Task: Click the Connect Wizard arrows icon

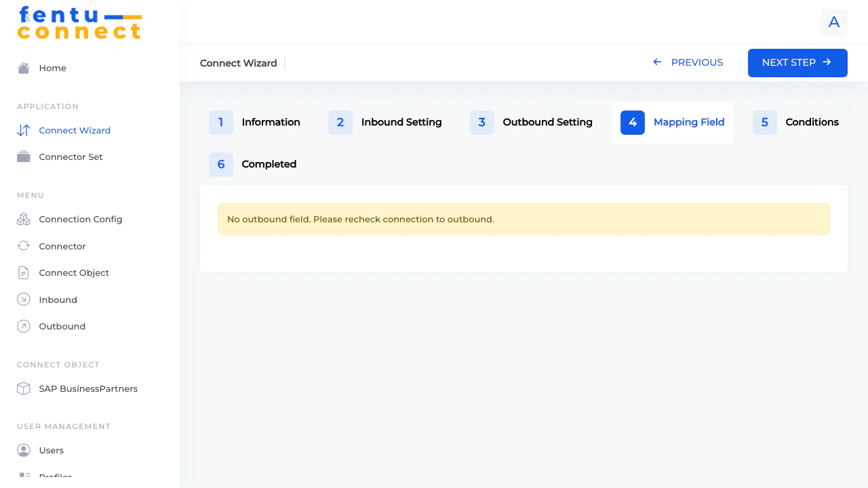Action: [x=24, y=130]
